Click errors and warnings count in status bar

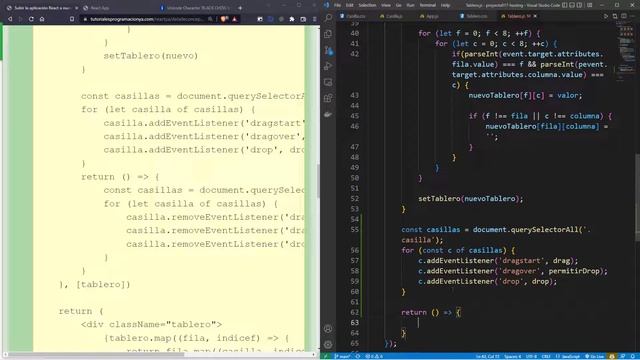click(374, 356)
